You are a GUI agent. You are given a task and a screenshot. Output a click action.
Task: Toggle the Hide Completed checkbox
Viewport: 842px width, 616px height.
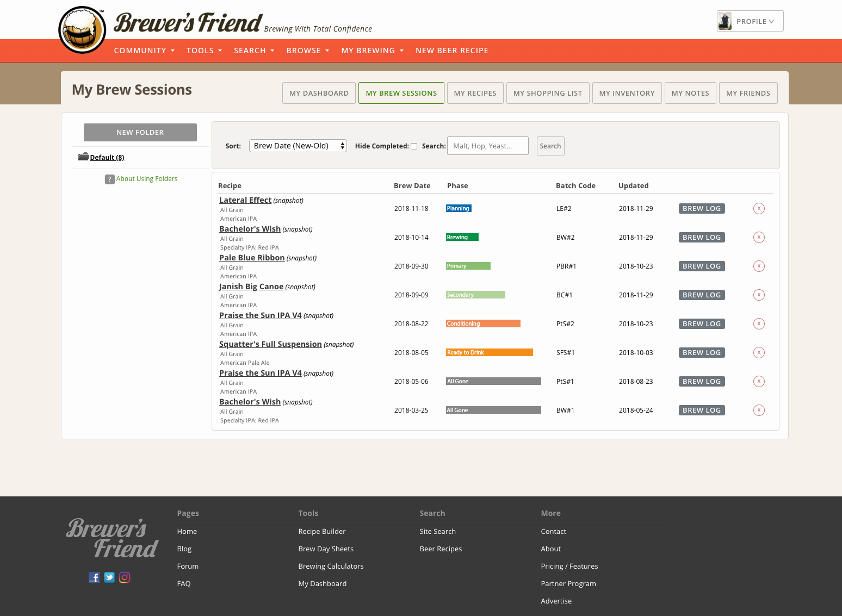(x=414, y=146)
